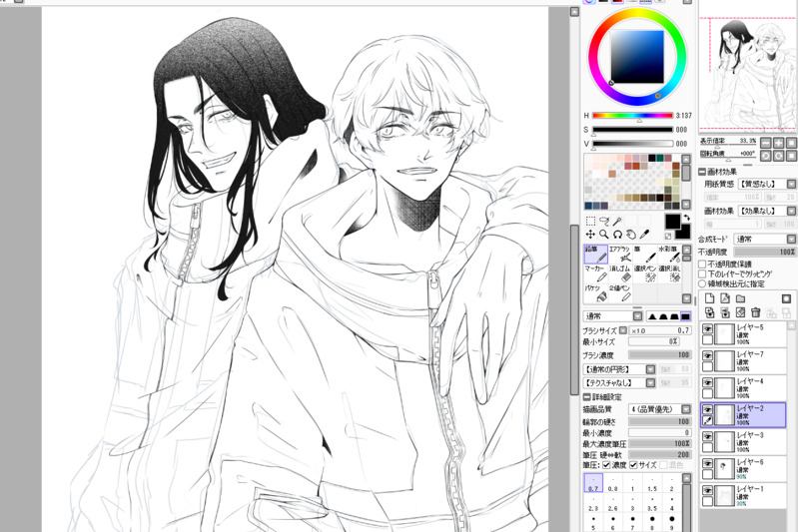The image size is (798, 532).
Task: Choose brush size 2 preset
Action: coord(672,484)
